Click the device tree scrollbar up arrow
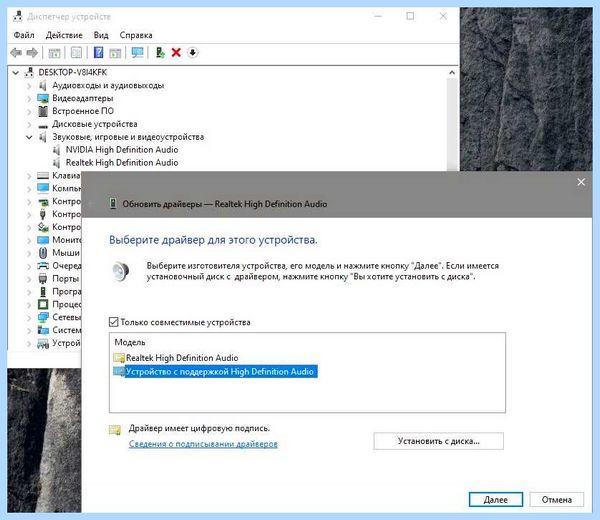 click(x=452, y=72)
